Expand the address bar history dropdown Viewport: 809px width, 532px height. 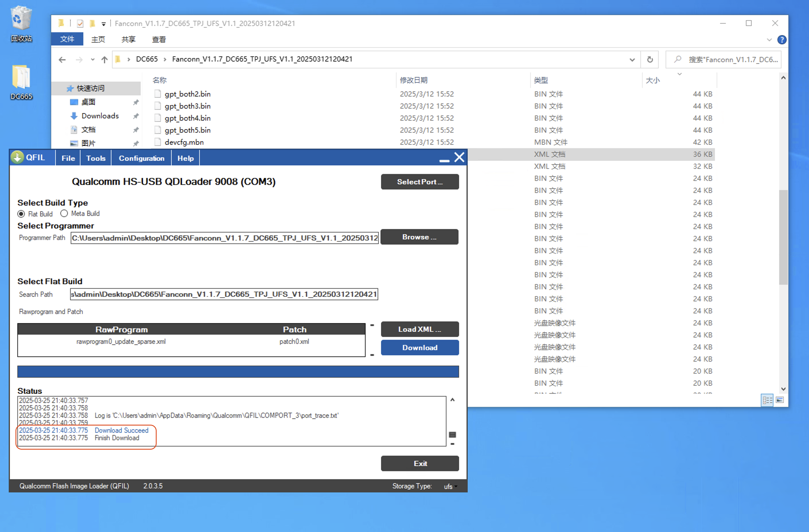tap(632, 60)
